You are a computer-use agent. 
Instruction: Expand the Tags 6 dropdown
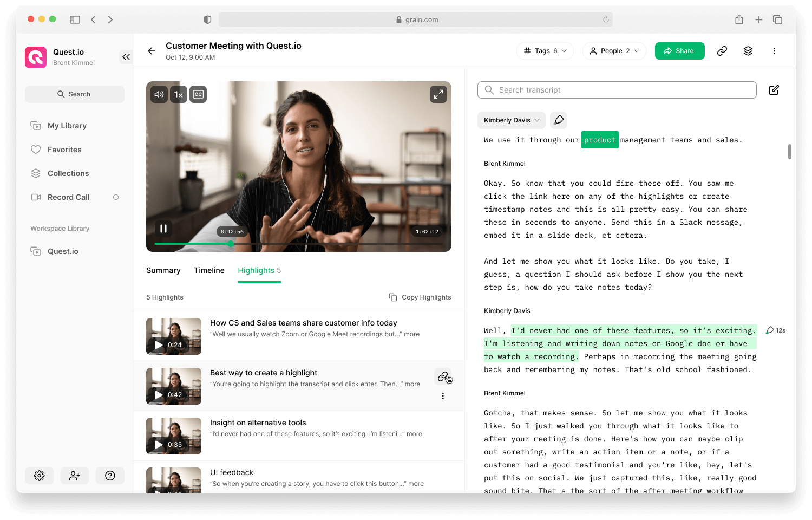pyautogui.click(x=545, y=51)
